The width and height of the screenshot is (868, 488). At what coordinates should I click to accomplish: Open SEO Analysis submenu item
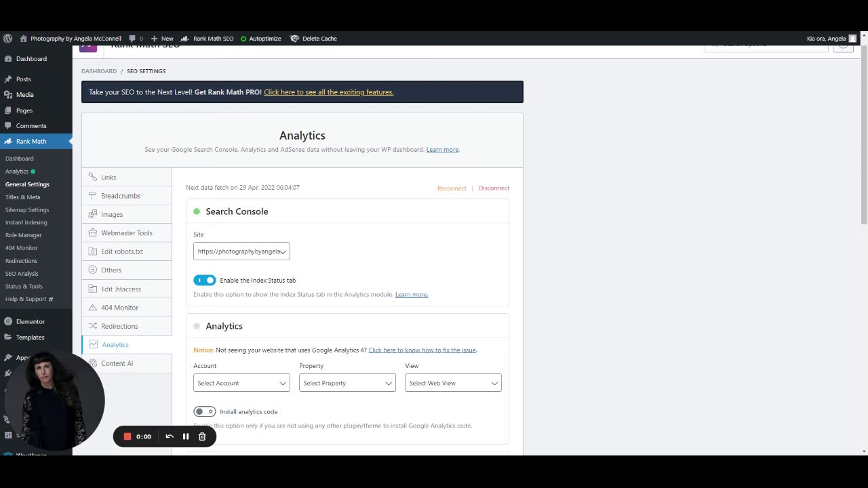coord(22,274)
